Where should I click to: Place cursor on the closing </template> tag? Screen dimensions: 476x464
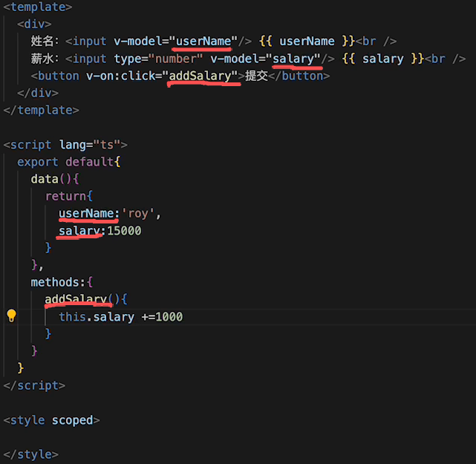(x=41, y=110)
